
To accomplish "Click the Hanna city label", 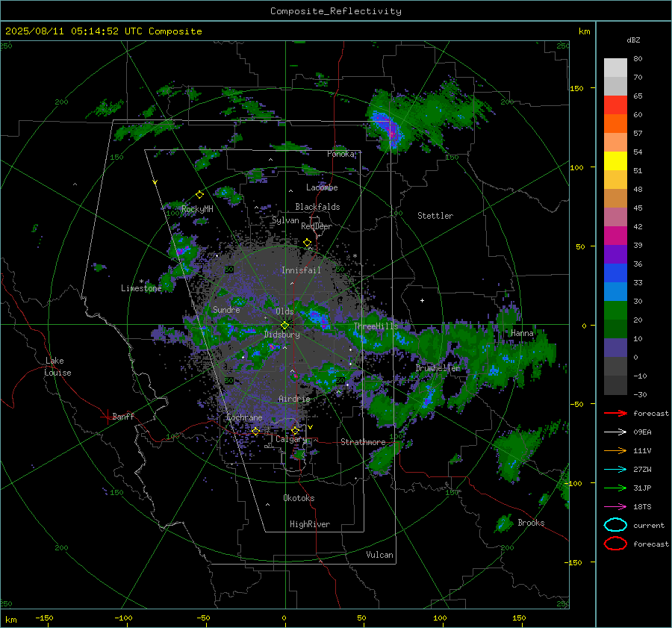I will pos(522,333).
